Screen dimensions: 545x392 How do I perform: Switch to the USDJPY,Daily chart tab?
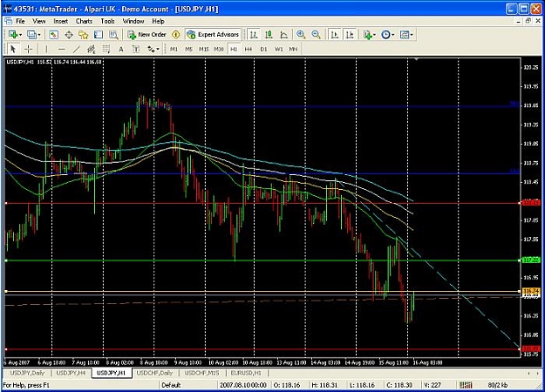pos(27,373)
